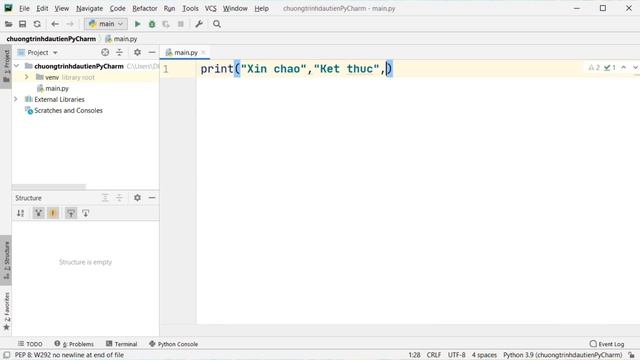Save all files with disk icon

click(x=22, y=24)
